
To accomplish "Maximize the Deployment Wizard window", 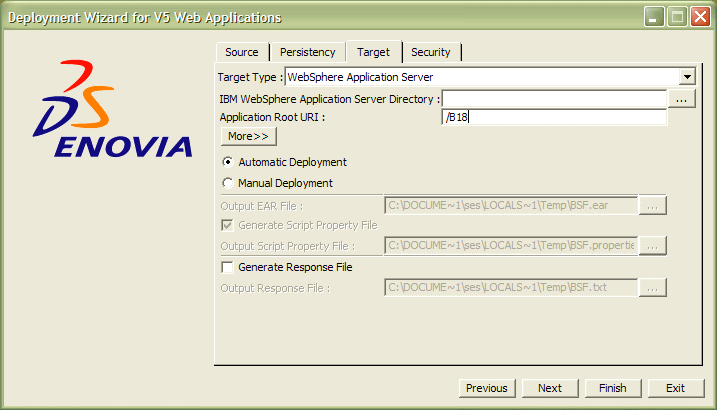I will [677, 17].
